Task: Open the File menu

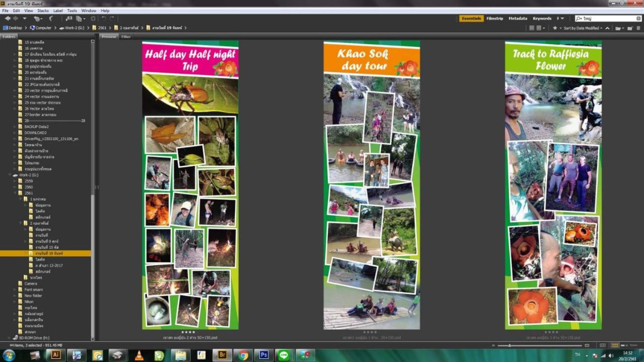Action: (x=5, y=11)
